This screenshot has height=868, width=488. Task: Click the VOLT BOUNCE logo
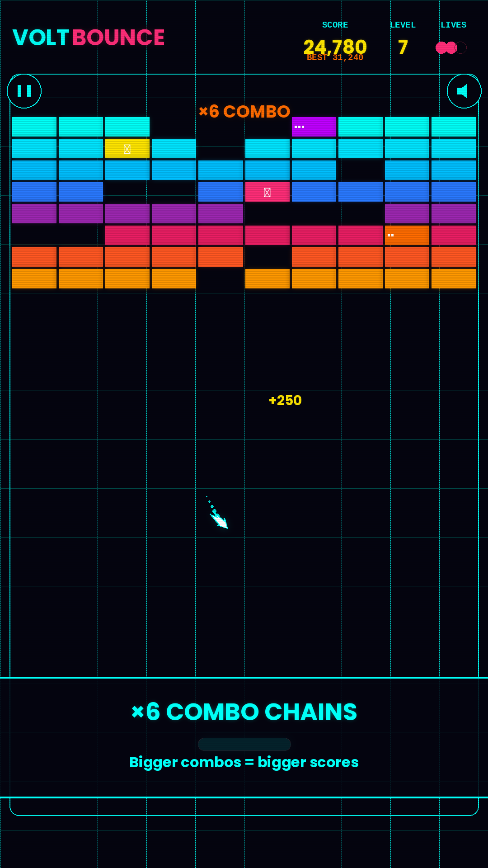pos(89,38)
